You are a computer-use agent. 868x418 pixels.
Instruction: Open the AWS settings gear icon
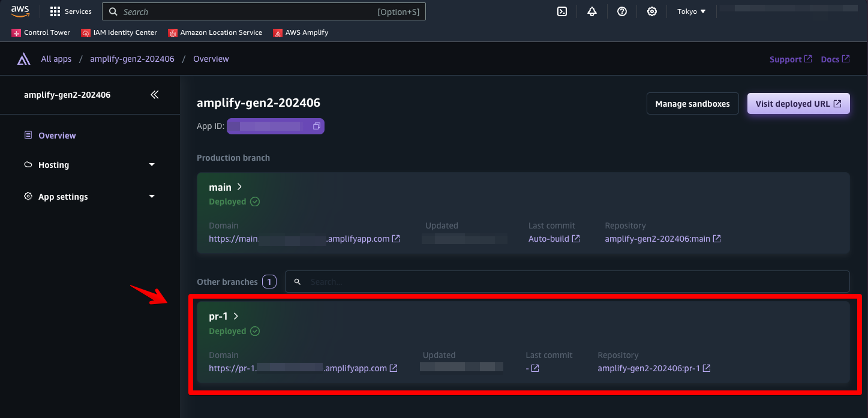(x=652, y=11)
